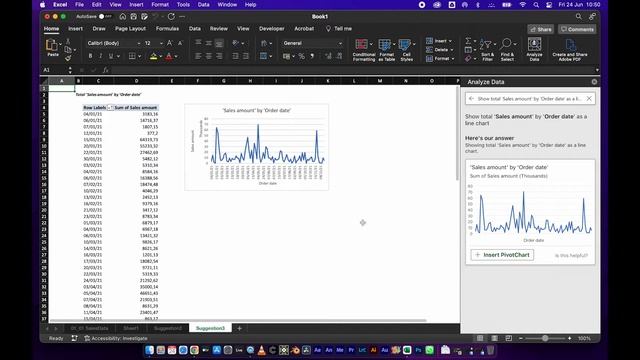Apply bold formatting
Screen dimensions: 640x360
tap(90, 56)
